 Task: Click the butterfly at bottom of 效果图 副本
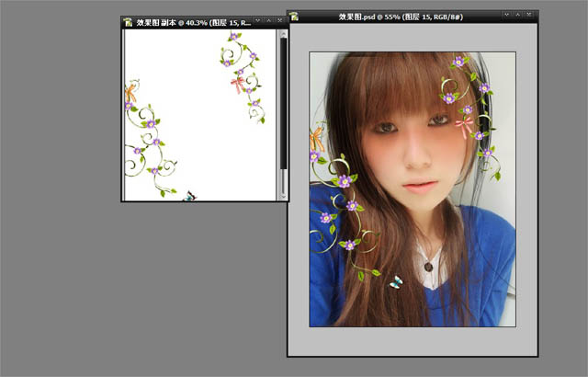(x=190, y=195)
